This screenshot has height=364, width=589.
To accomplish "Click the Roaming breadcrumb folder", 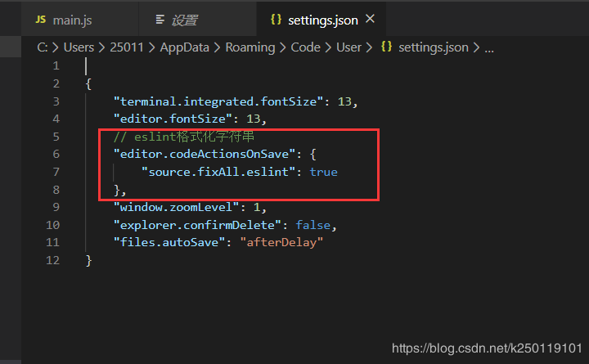I will coord(251,47).
